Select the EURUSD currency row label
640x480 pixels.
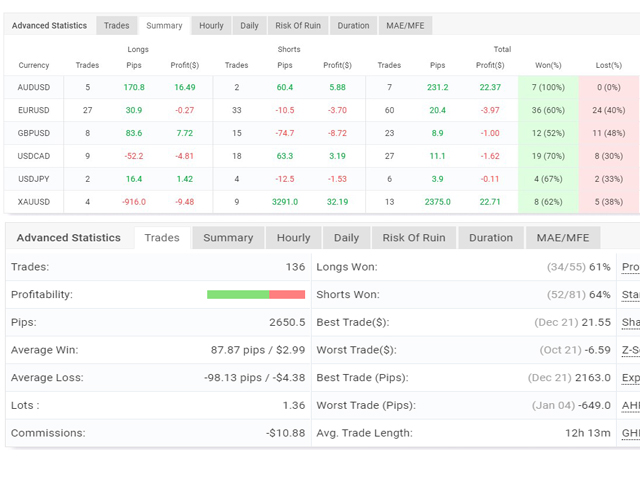click(x=34, y=110)
